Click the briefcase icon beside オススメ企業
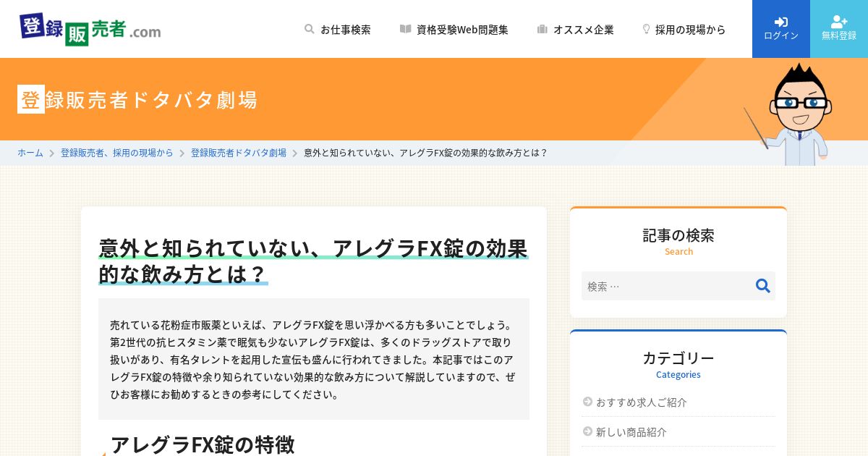 (x=542, y=29)
